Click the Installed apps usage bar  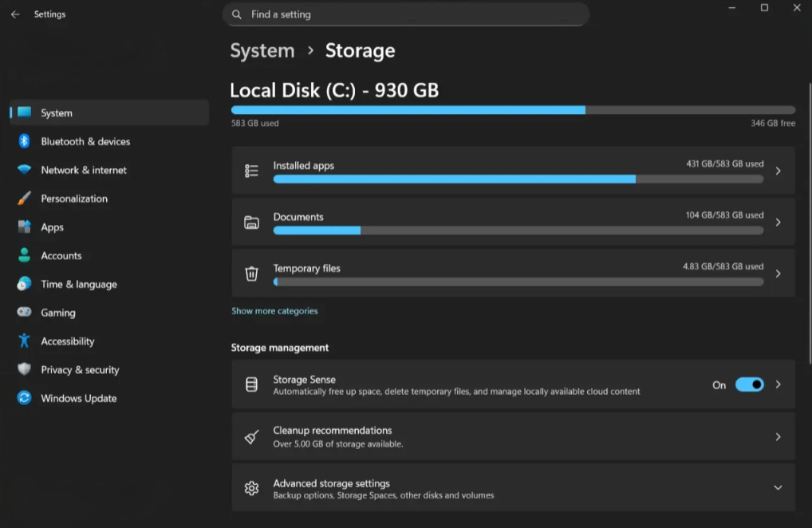pos(518,179)
